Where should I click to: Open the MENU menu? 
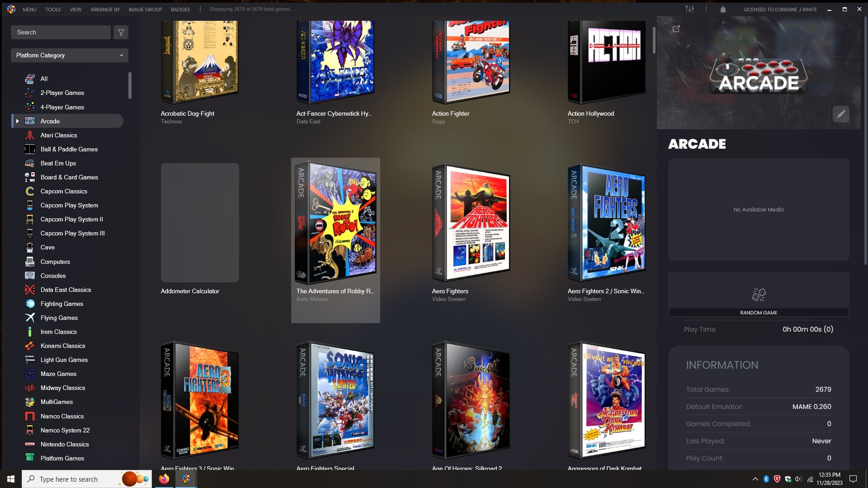coord(29,9)
